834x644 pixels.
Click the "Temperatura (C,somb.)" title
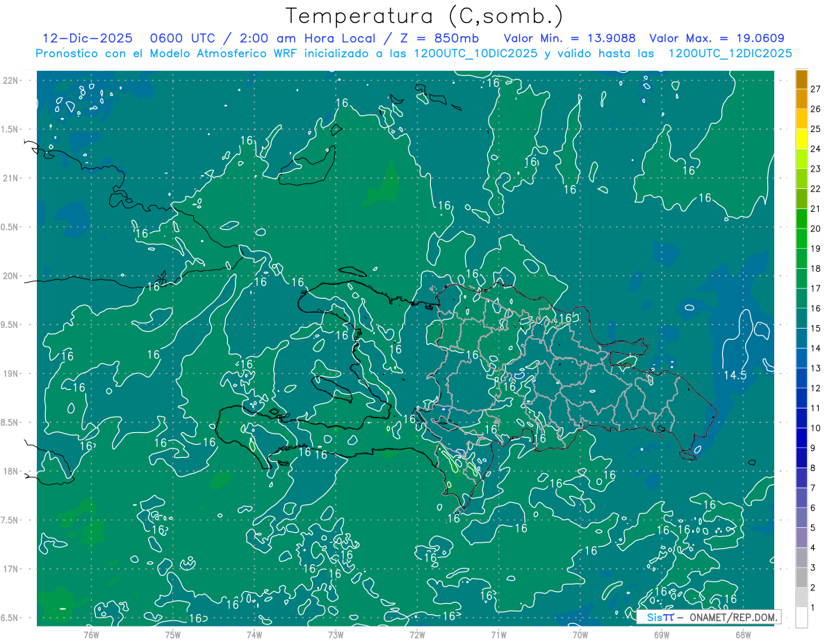pyautogui.click(x=425, y=16)
